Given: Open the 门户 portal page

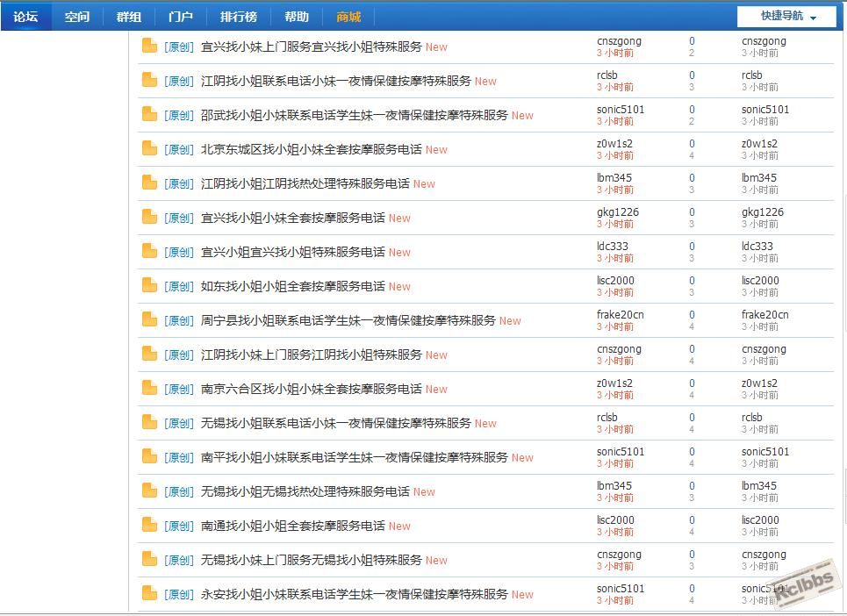Looking at the screenshot, I should click(181, 17).
